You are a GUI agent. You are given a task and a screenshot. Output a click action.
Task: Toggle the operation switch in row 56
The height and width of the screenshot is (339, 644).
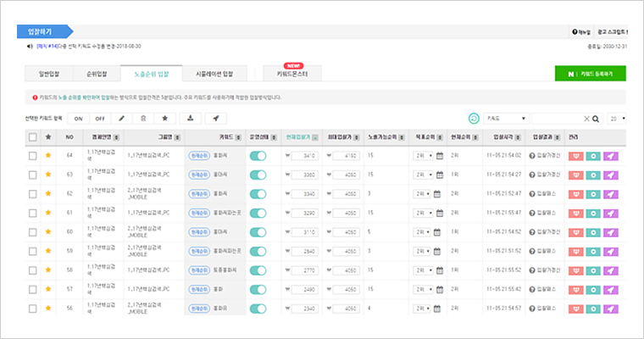258,308
